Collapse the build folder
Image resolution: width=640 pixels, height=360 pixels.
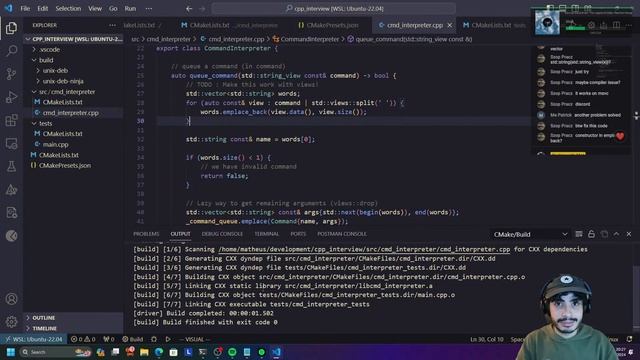73,60
